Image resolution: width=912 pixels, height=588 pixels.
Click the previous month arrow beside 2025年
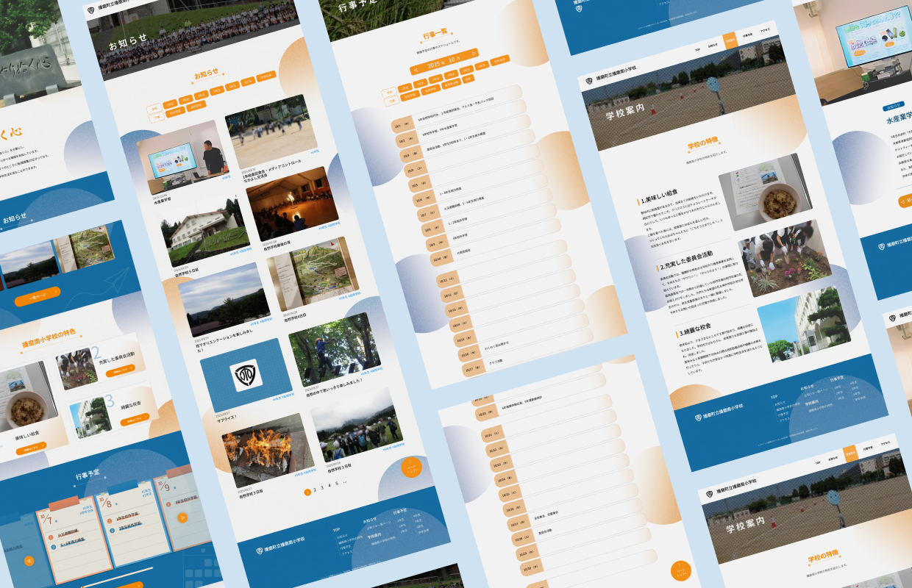pos(416,70)
